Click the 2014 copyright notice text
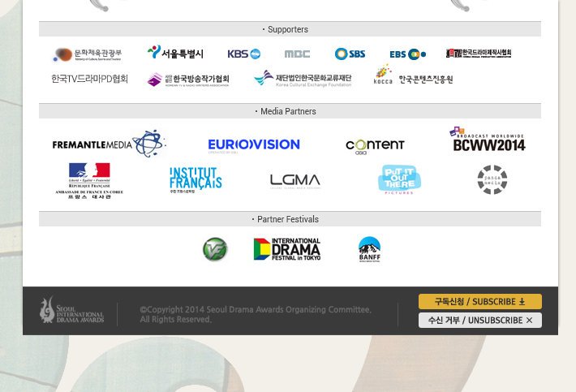Image resolution: width=576 pixels, height=392 pixels. point(256,314)
